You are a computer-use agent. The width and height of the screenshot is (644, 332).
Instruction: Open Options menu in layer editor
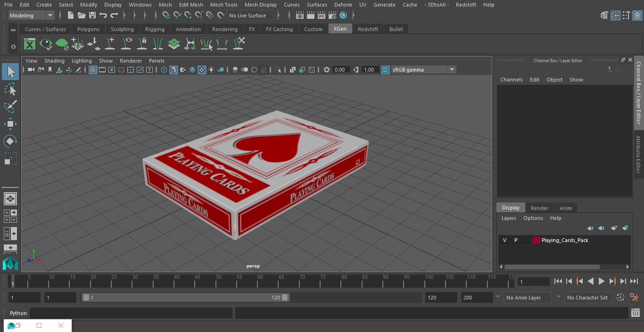pyautogui.click(x=533, y=218)
